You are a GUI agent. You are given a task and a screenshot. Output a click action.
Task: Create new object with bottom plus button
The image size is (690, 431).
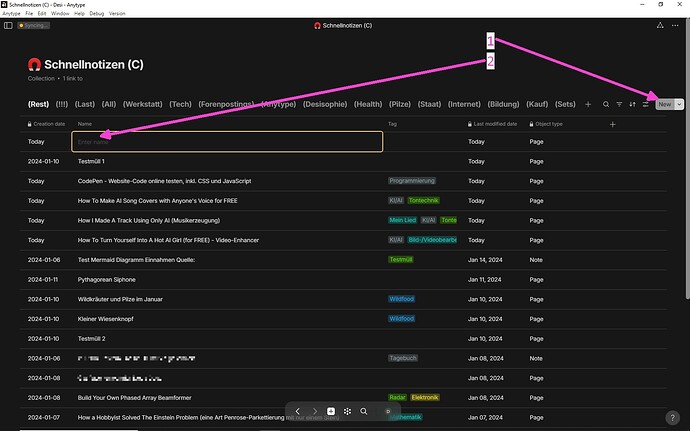click(x=331, y=411)
